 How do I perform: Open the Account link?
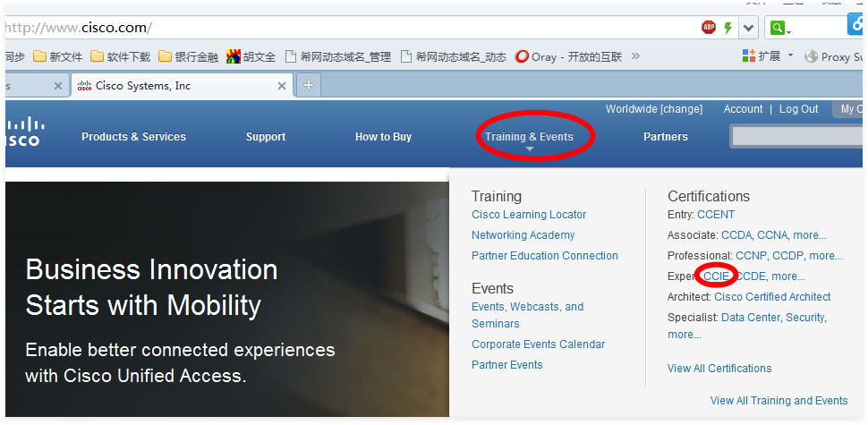coord(743,109)
